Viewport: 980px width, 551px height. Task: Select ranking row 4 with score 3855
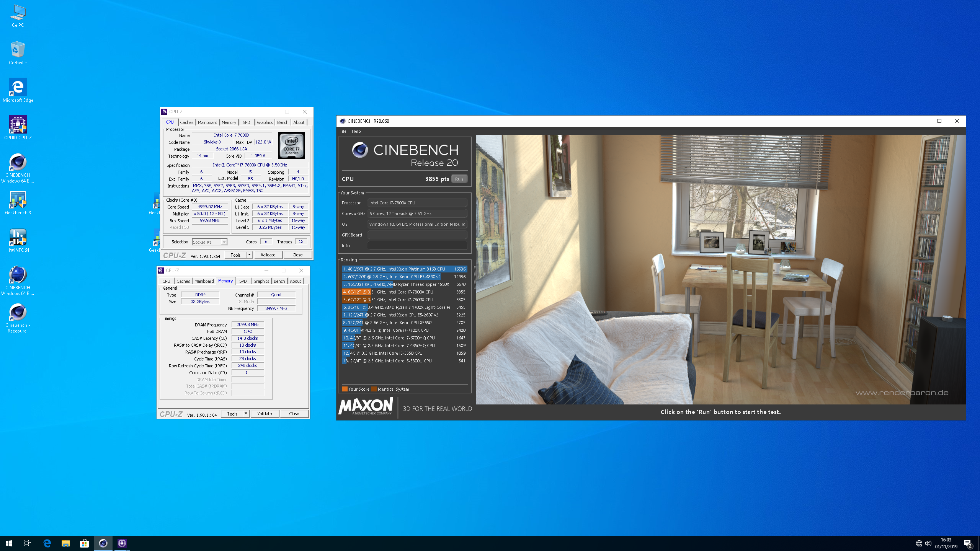(x=404, y=292)
